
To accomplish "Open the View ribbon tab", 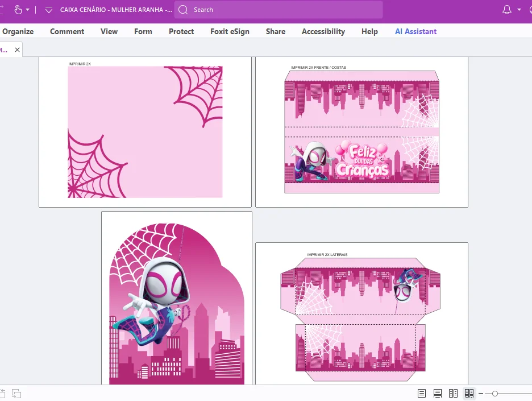I will [x=109, y=32].
